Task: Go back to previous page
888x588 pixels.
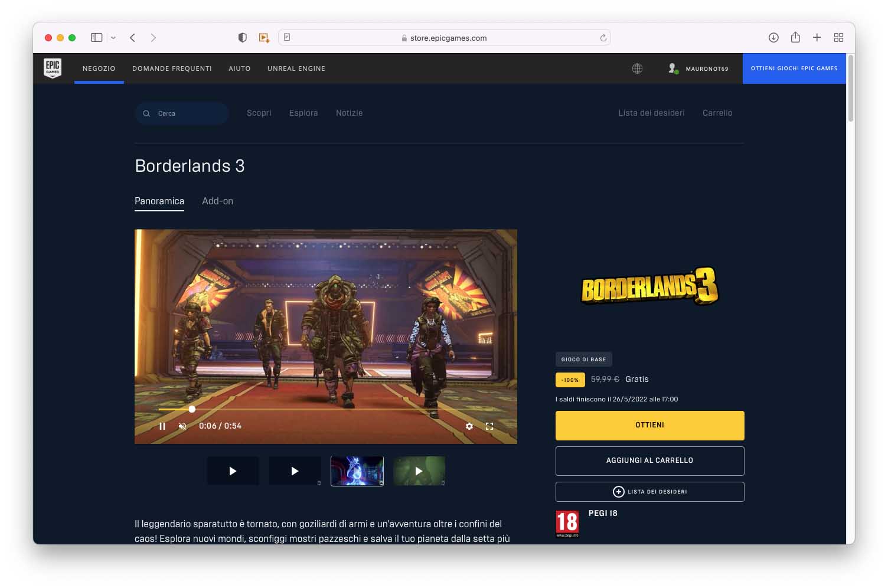Action: point(133,38)
